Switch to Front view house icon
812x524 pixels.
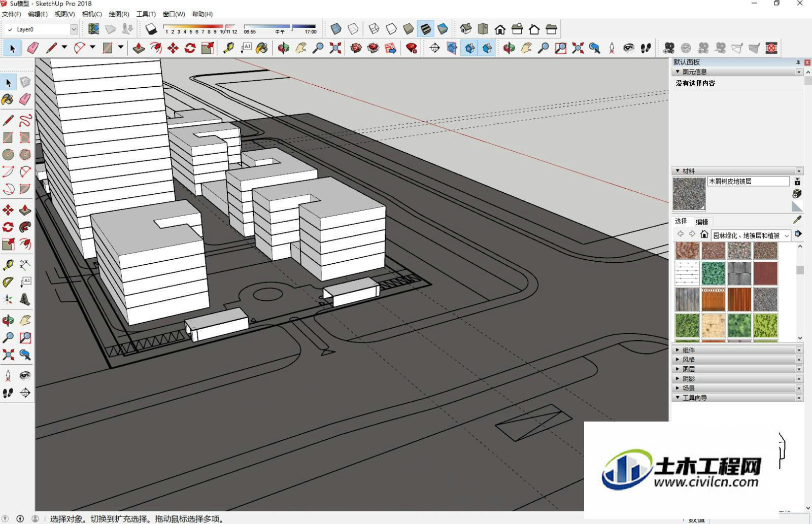point(500,29)
